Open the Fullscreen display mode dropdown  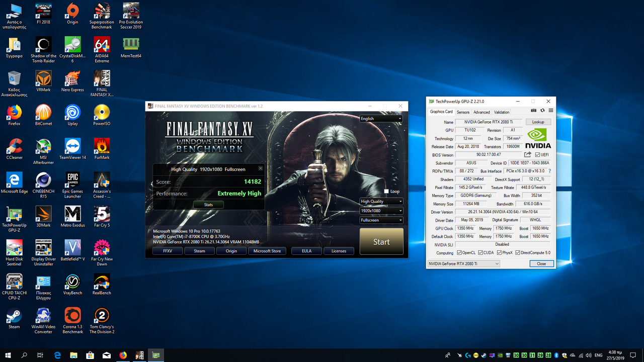[381, 220]
